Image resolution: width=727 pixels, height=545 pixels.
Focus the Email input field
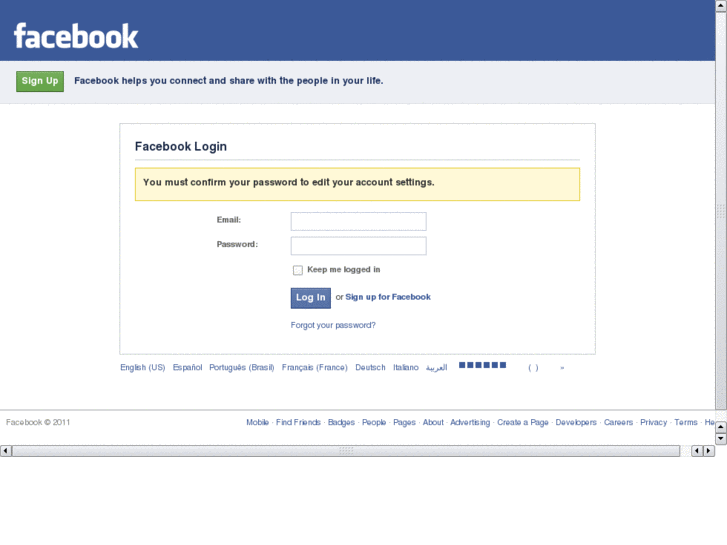point(358,221)
